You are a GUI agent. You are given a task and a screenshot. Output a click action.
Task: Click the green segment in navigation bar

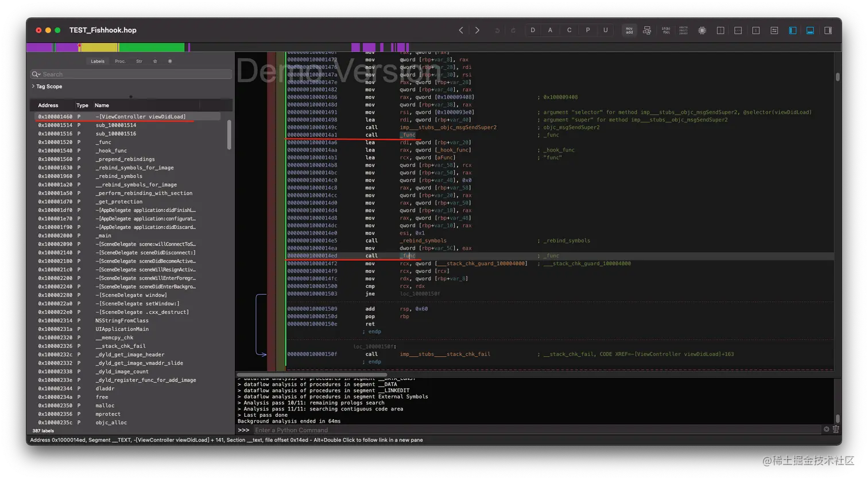coord(152,48)
